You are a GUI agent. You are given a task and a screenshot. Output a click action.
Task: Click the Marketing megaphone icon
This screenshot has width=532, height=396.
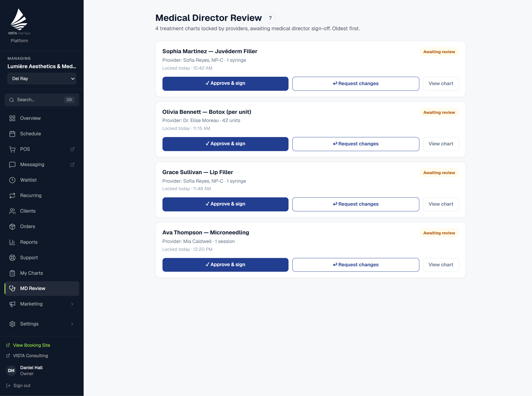(12, 304)
